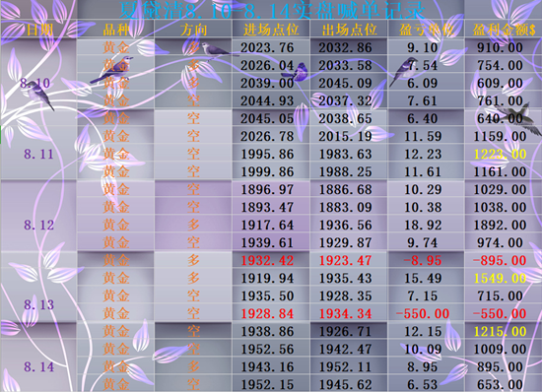
Task: Select the profit amount 1892.00 cell
Action: coord(500,226)
